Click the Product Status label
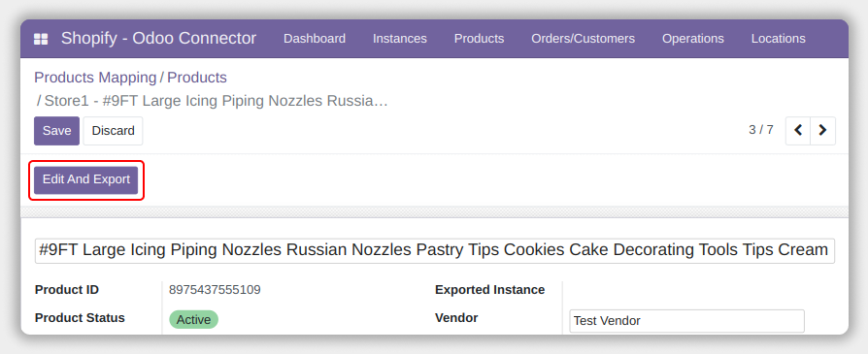The height and width of the screenshot is (354, 868). (80, 318)
